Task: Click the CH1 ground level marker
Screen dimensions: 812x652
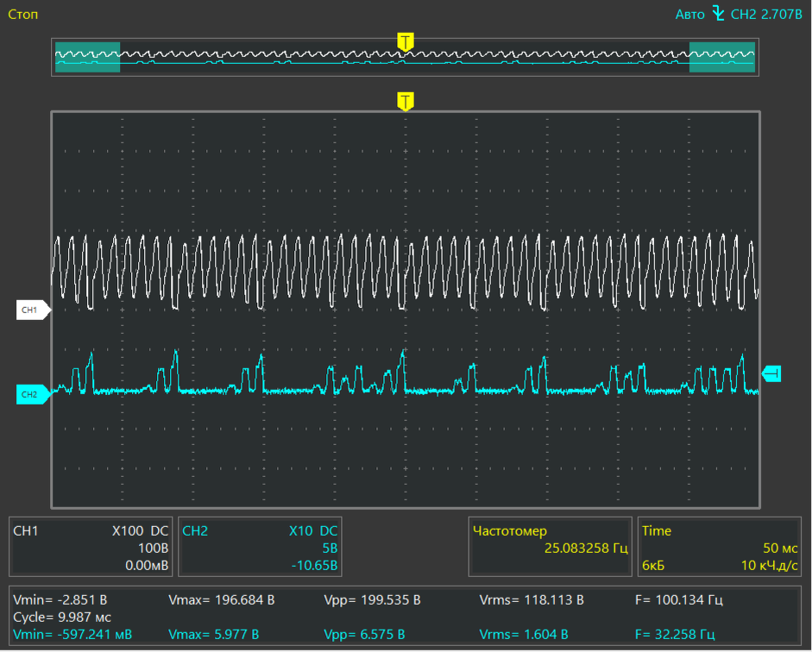Action: [x=33, y=310]
